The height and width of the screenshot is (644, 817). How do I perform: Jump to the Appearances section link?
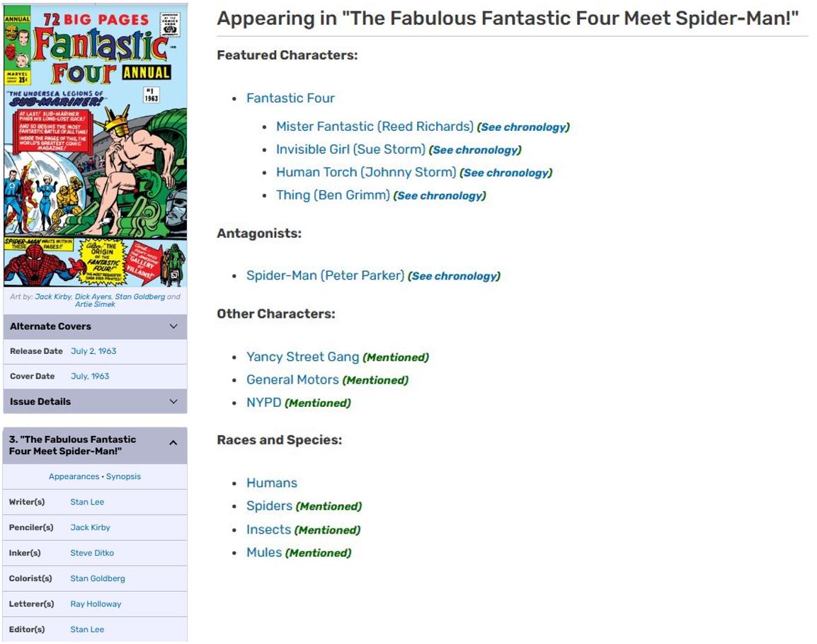[x=74, y=476]
